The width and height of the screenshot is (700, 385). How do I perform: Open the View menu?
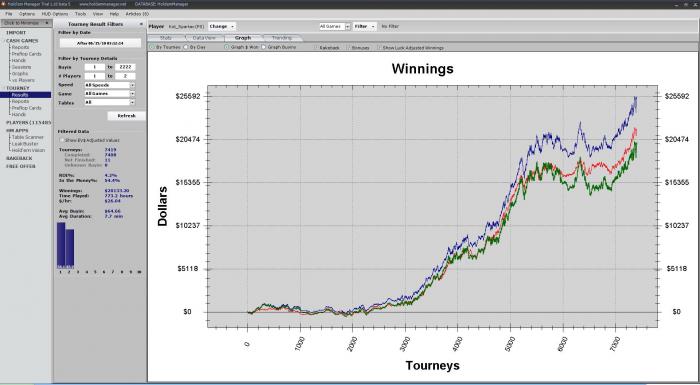(x=98, y=14)
